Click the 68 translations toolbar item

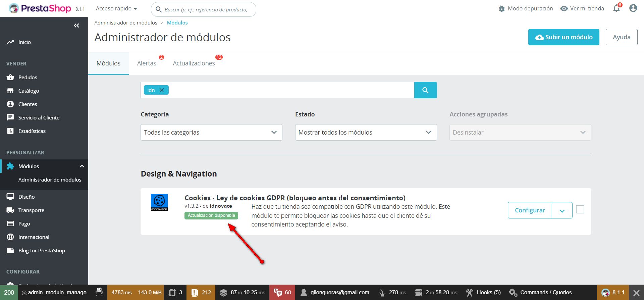[282, 293]
